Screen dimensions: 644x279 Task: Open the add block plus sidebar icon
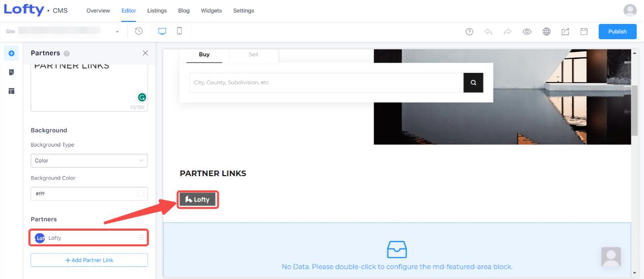coord(11,53)
